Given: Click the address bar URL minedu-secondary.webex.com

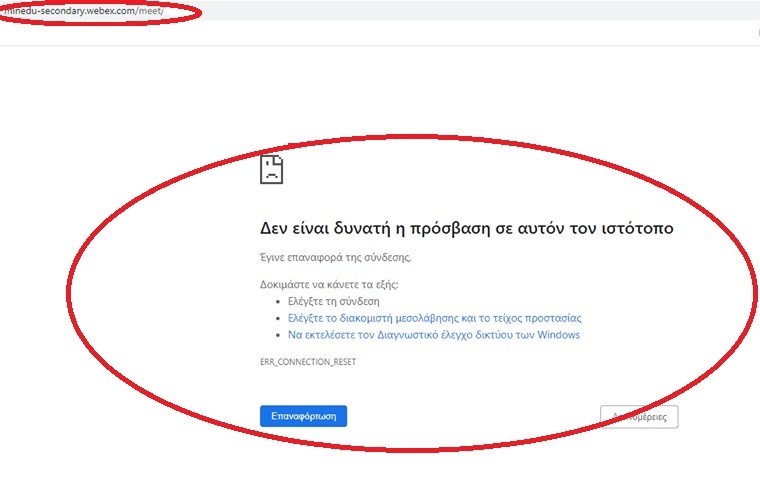Looking at the screenshot, I should tap(83, 10).
